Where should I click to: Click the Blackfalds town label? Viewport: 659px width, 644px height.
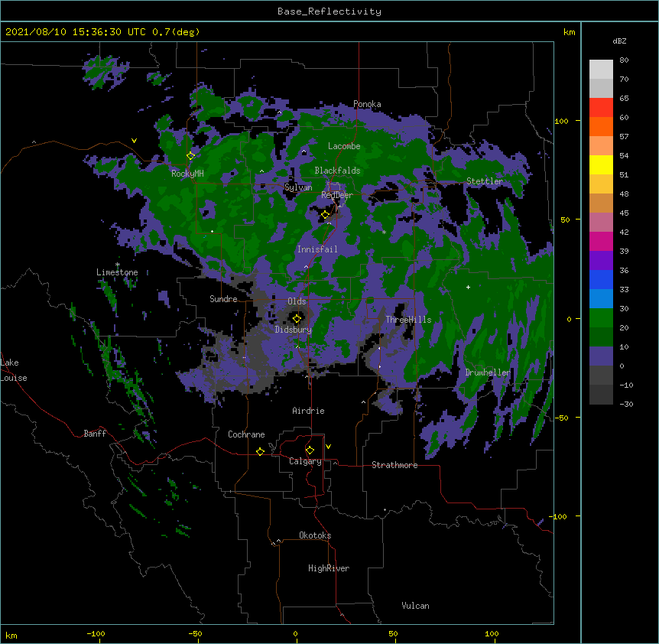tap(337, 171)
